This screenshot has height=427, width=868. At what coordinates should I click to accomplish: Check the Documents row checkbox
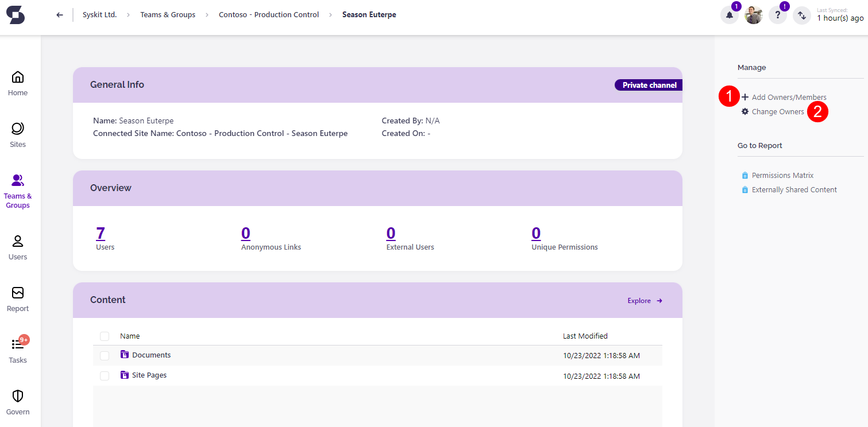(104, 355)
